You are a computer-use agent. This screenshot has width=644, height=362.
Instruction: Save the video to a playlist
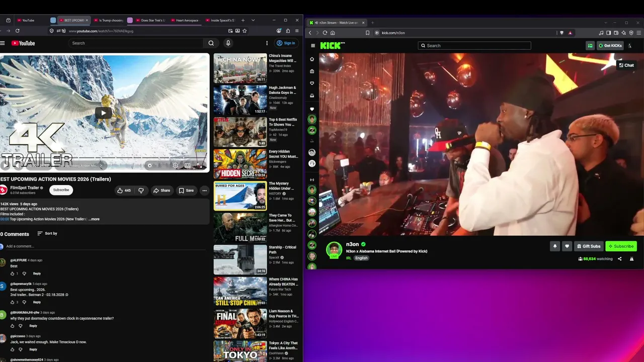tap(186, 191)
